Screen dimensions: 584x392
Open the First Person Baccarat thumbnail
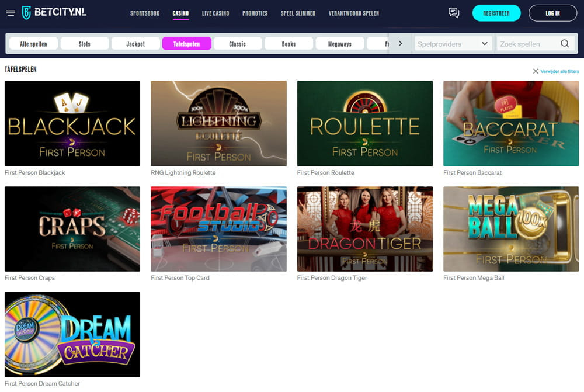[511, 123]
